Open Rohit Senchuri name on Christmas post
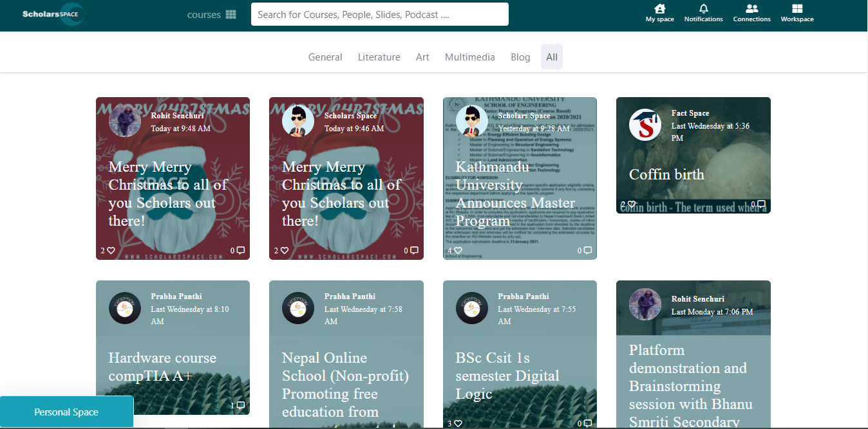The height and width of the screenshot is (429, 868). click(x=177, y=116)
